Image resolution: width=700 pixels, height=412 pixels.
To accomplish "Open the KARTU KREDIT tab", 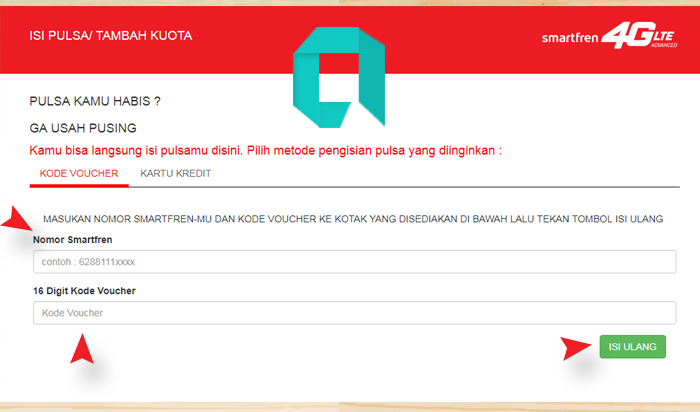I will 175,174.
